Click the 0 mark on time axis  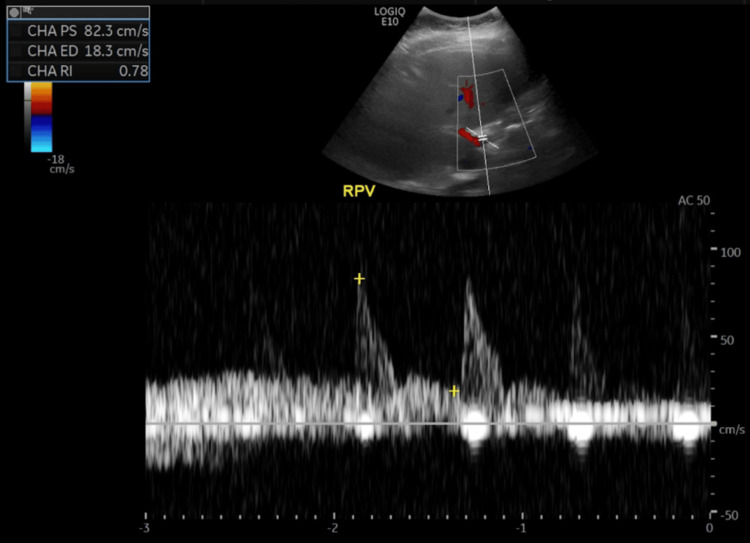709,528
